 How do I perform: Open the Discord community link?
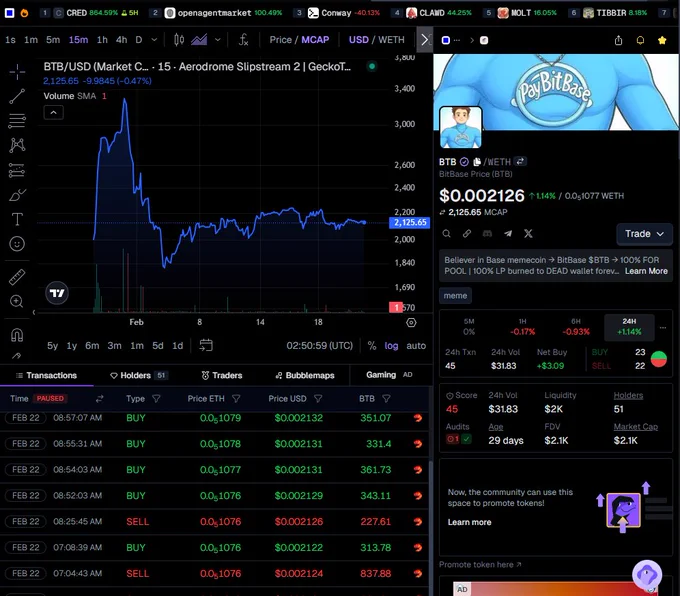(487, 234)
